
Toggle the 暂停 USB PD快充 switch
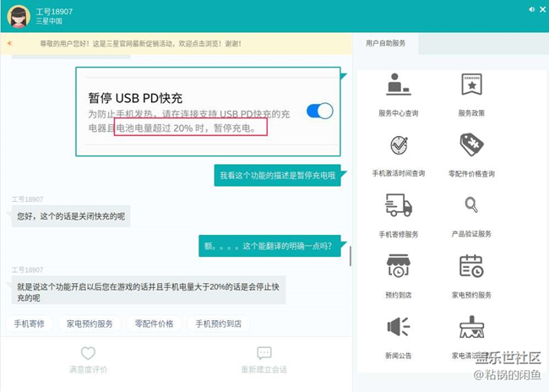[319, 111]
